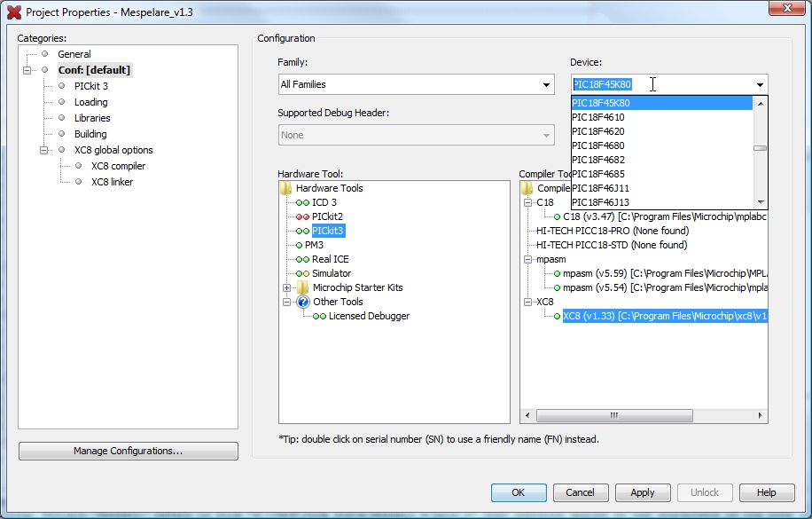Click the Hardware Tools folder icon

[x=286, y=188]
